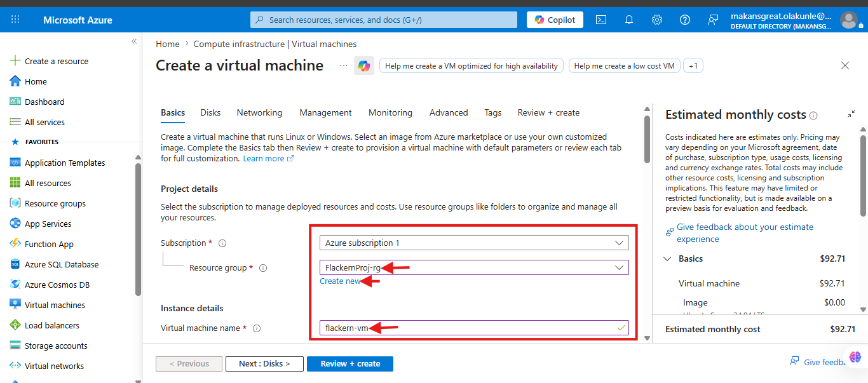Click the Microsoft Azure logo text
868x383 pixels.
tap(78, 20)
